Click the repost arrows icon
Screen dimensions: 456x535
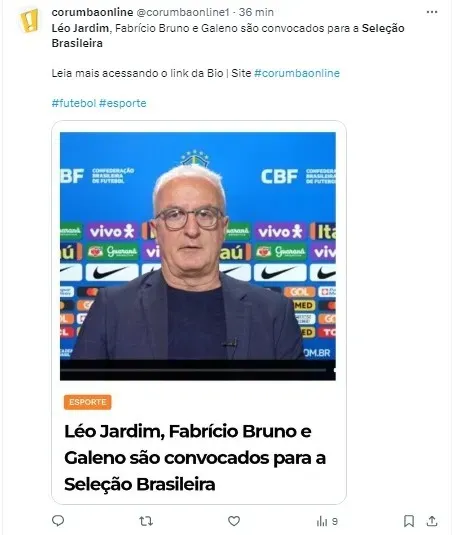tap(146, 521)
